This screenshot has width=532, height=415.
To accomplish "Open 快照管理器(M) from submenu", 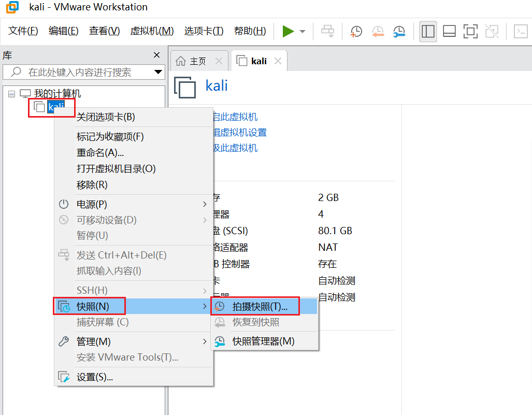I will point(264,341).
